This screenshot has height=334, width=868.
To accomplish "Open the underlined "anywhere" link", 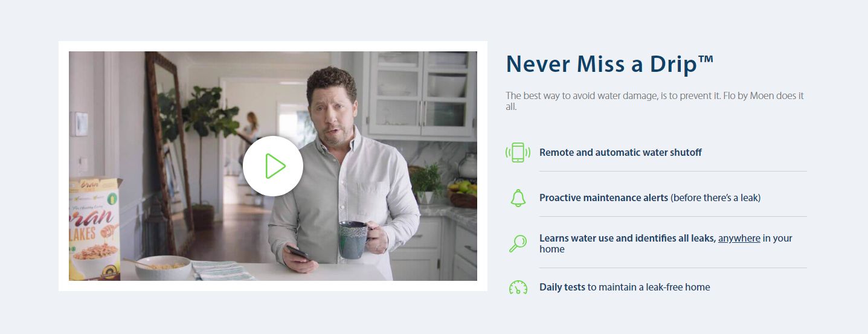I will tap(739, 238).
